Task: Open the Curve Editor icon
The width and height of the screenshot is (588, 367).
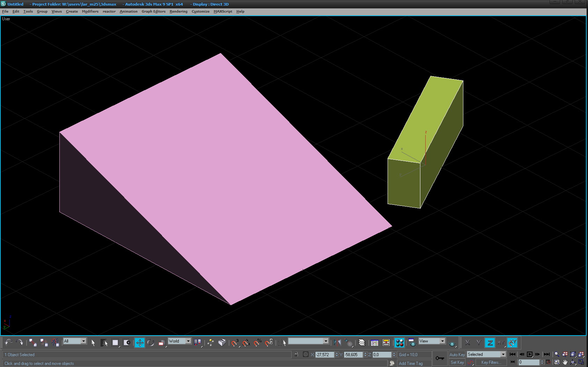Action: 375,343
